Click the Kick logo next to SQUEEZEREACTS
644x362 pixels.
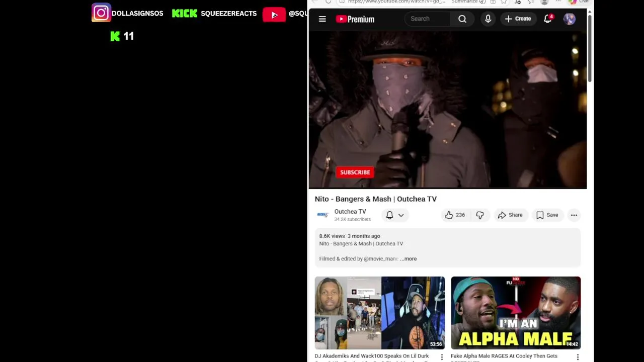coord(184,14)
